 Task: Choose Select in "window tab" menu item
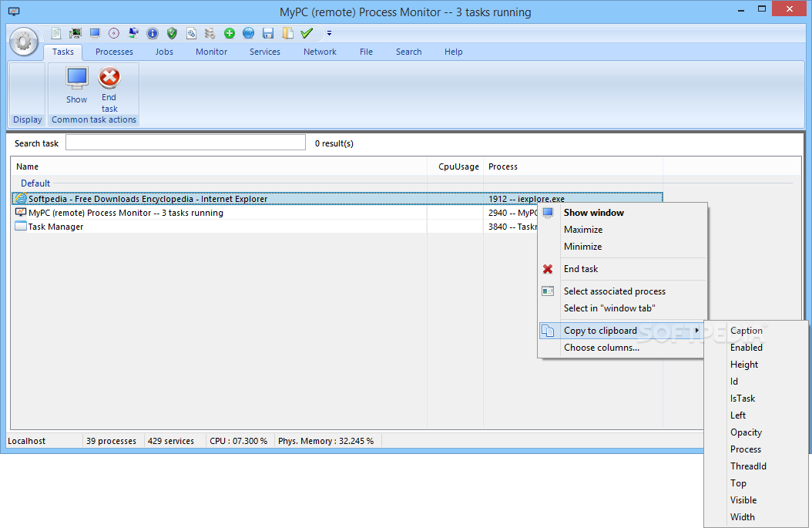point(623,308)
